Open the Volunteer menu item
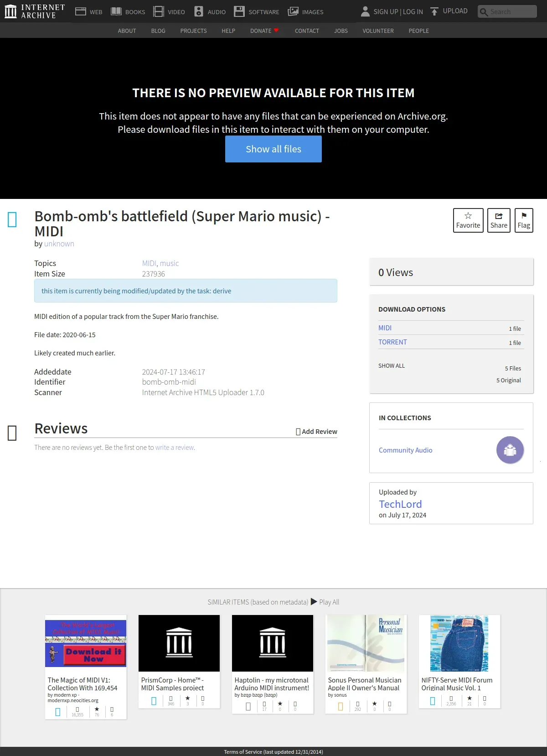The width and height of the screenshot is (547, 756). [378, 31]
